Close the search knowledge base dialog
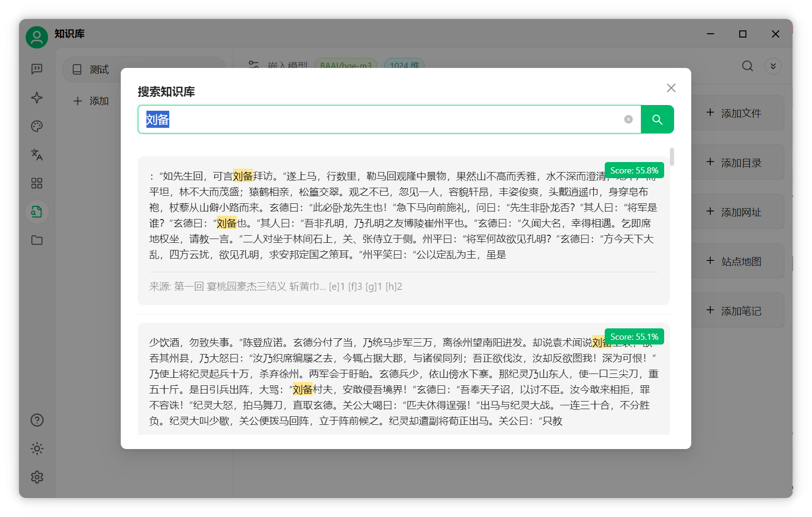 click(x=671, y=88)
